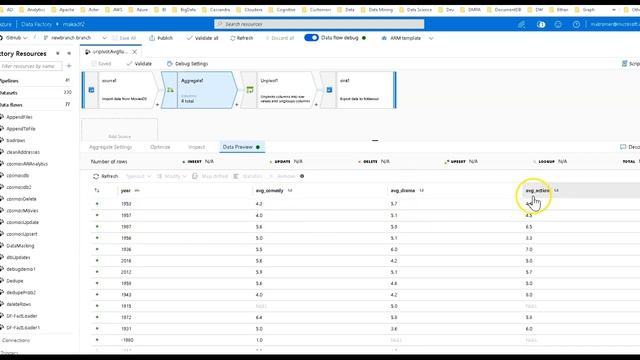Switch to the Aggregate Settings tab
Viewport: 640px width, 360px height.
click(x=110, y=147)
